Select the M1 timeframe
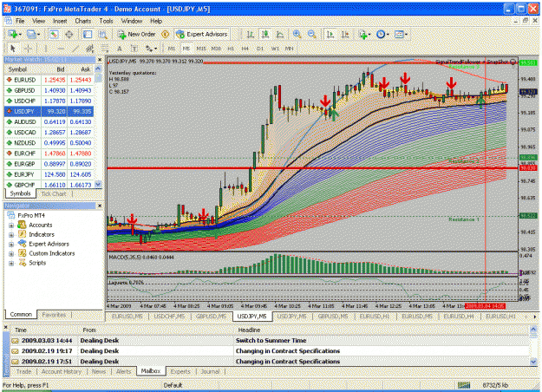Image resolution: width=542 pixels, height=392 pixels. 172,49
